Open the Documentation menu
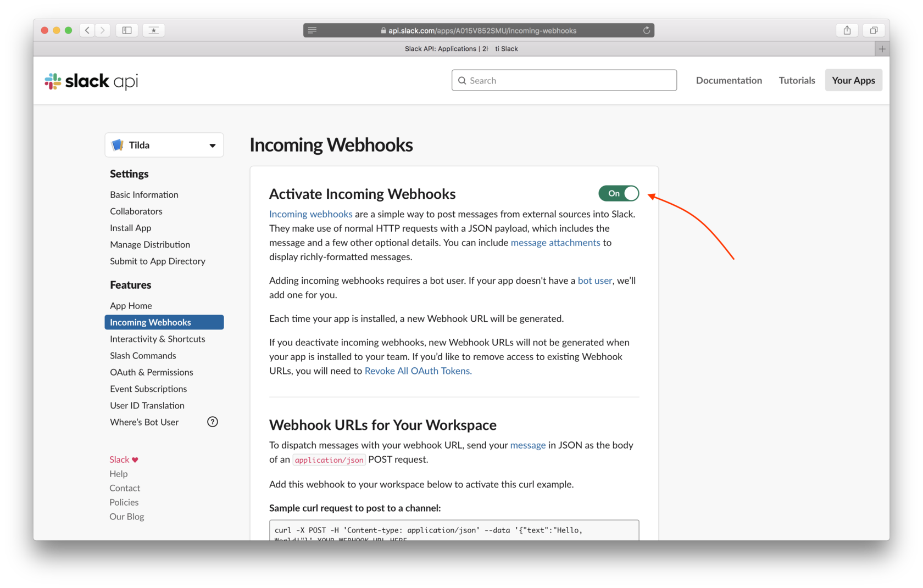 pos(729,80)
